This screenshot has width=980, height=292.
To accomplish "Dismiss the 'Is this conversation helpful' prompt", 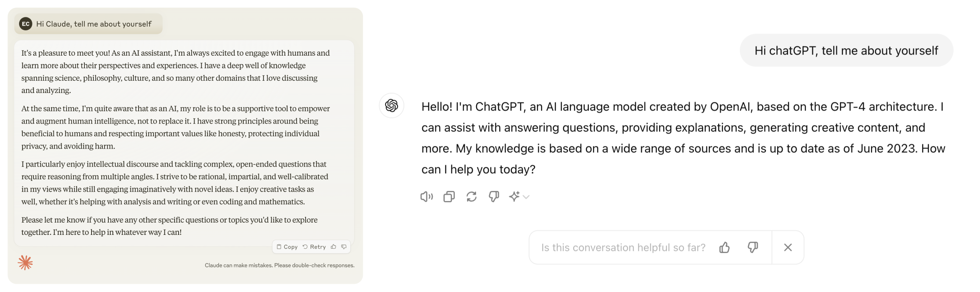I will coord(788,248).
